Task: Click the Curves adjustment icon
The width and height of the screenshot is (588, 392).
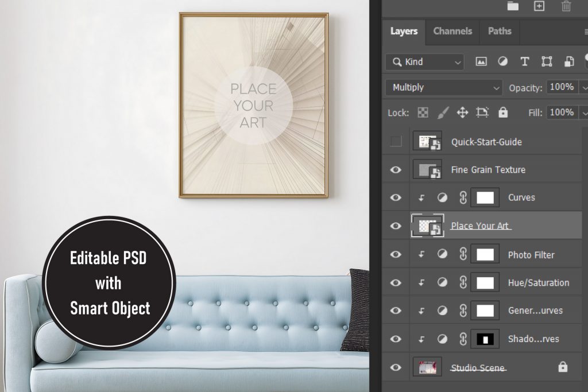Action: (443, 197)
